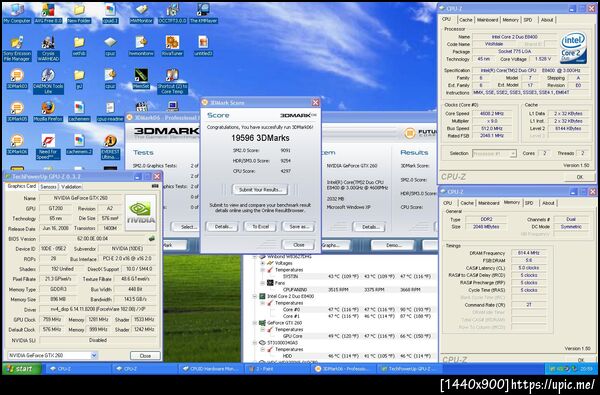
Task: Launch Mozilla Firefox desktop icon
Action: pyautogui.click(x=48, y=112)
